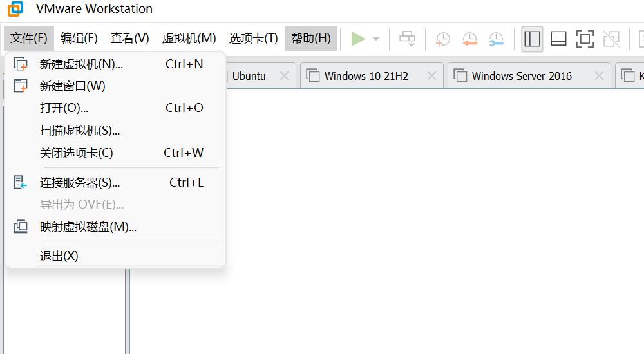Click the Send Ctrl+Alt+Del toolbar icon
The height and width of the screenshot is (354, 644).
407,39
